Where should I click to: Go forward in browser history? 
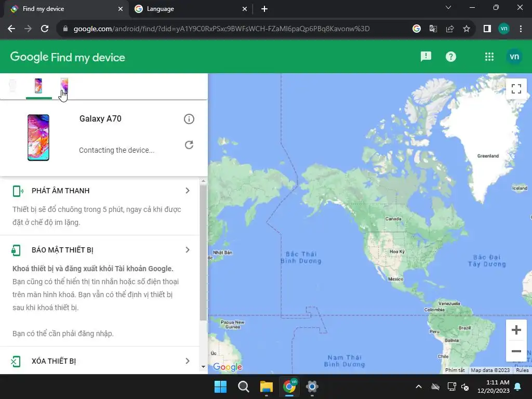click(x=28, y=29)
